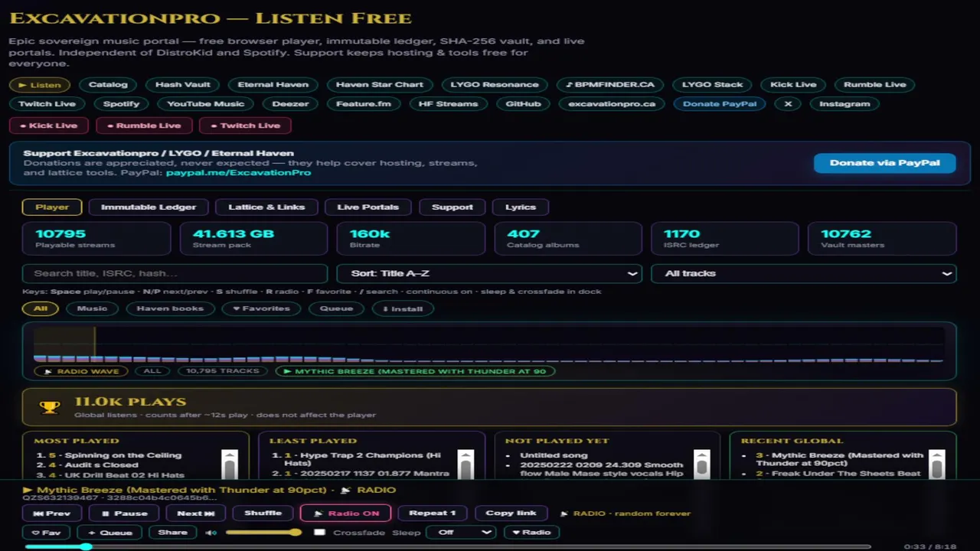Open the Lyrics tab
The width and height of the screenshot is (980, 551).
click(521, 207)
